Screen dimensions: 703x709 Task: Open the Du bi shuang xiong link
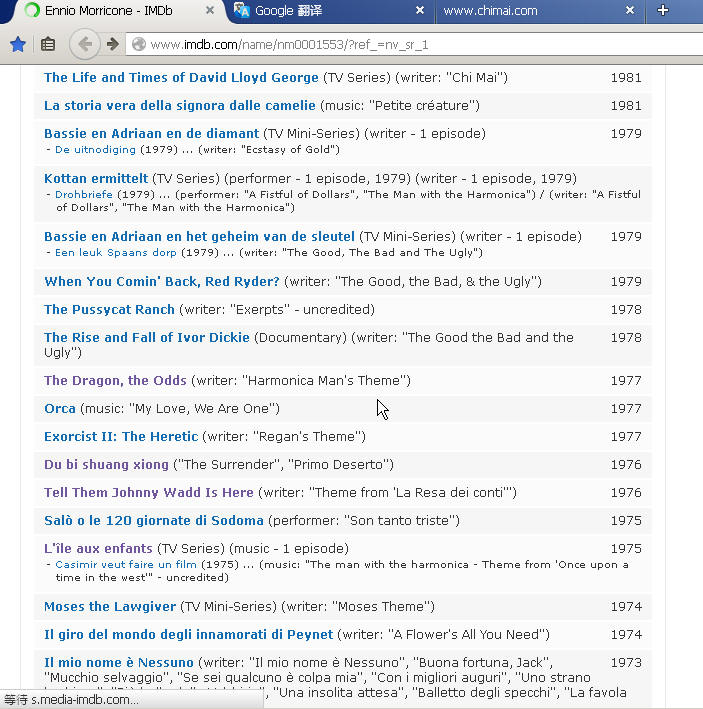(x=106, y=464)
